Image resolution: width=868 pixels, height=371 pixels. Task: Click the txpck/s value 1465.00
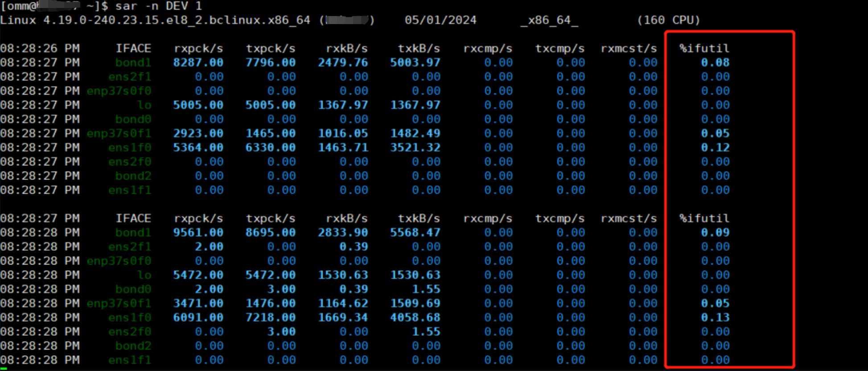click(x=271, y=133)
